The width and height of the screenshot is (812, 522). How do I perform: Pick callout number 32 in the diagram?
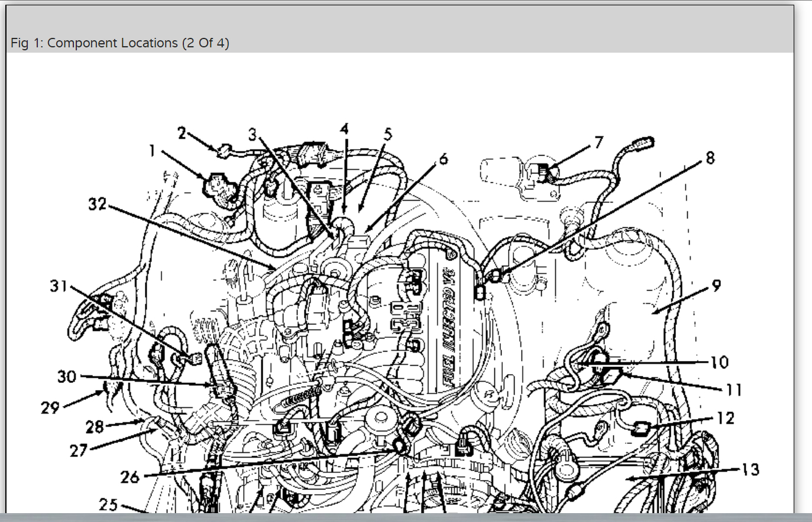coord(98,204)
